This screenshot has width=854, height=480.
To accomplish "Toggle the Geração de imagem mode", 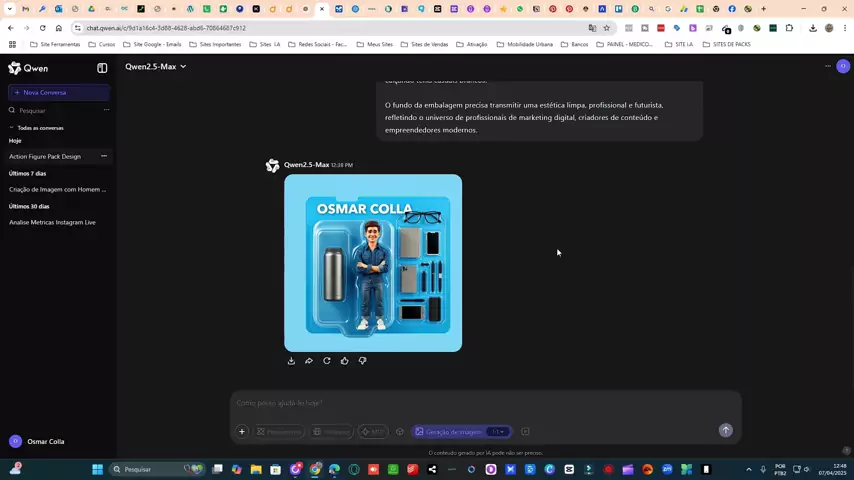I will coord(448,432).
